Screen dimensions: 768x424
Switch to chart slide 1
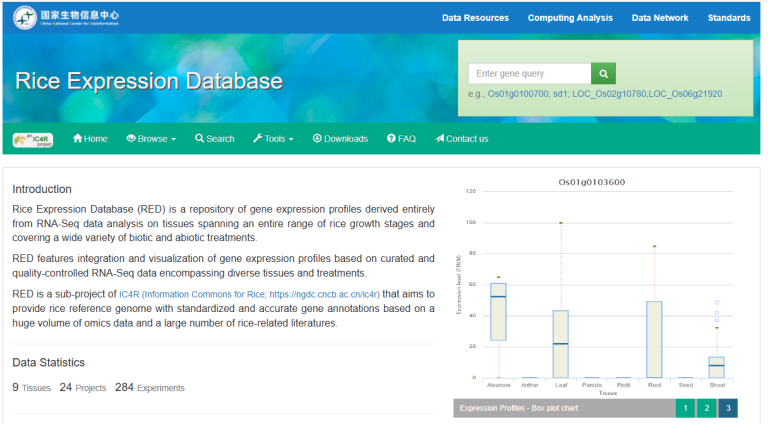point(683,408)
